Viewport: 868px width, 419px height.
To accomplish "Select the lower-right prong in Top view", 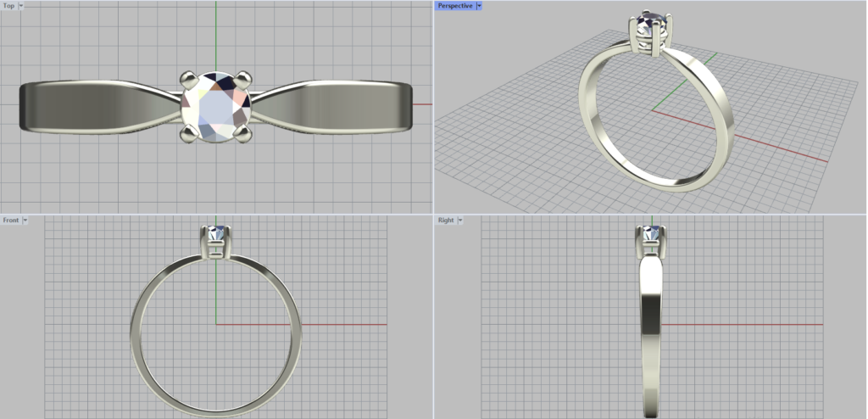I will 245,132.
